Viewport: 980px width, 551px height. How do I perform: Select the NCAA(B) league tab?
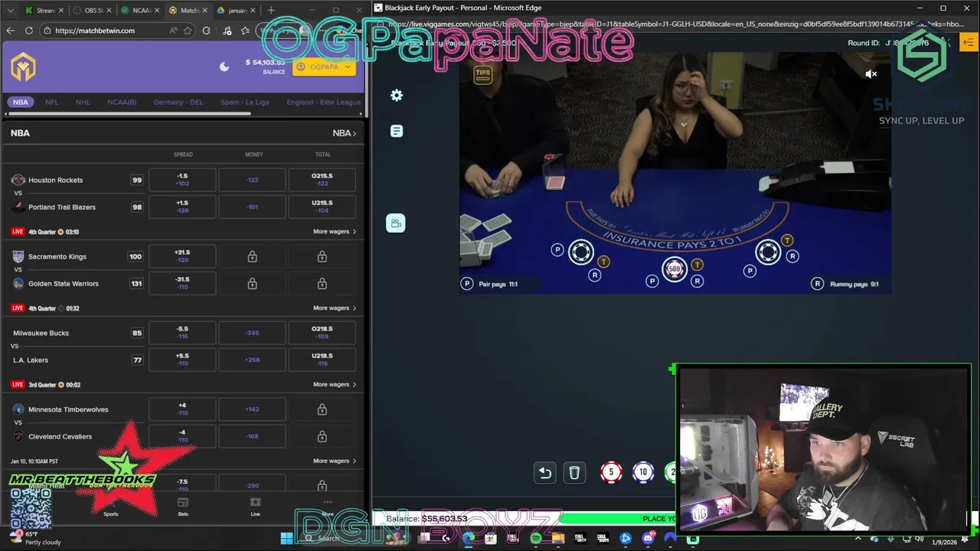122,102
